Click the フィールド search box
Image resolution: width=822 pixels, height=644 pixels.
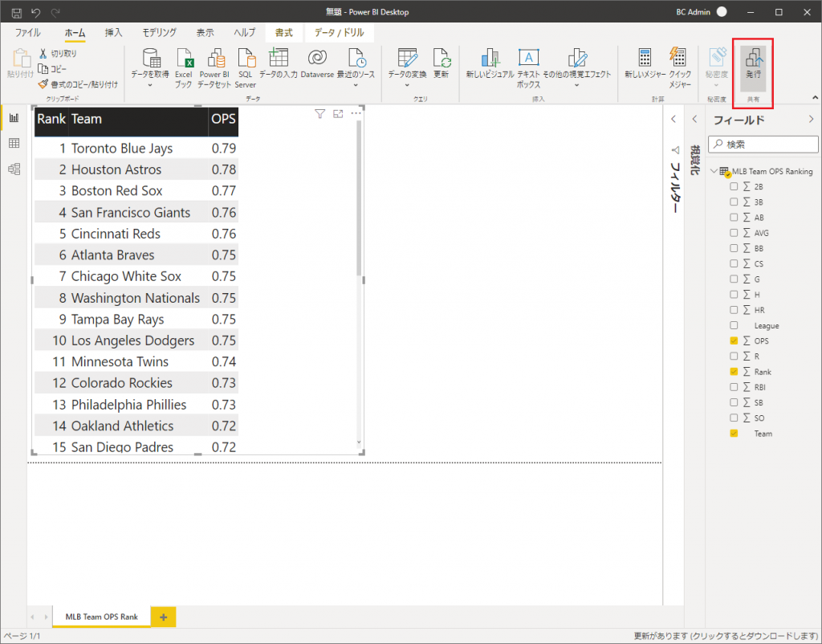[763, 145]
